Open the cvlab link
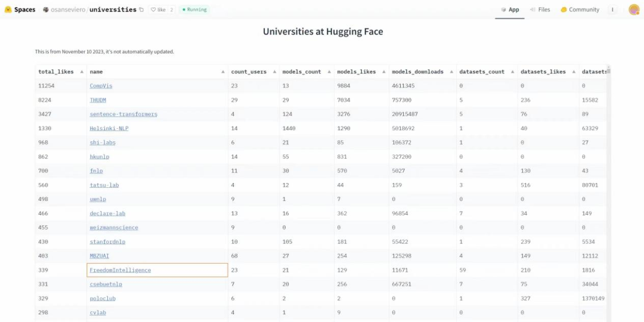644x322 pixels. click(98, 312)
